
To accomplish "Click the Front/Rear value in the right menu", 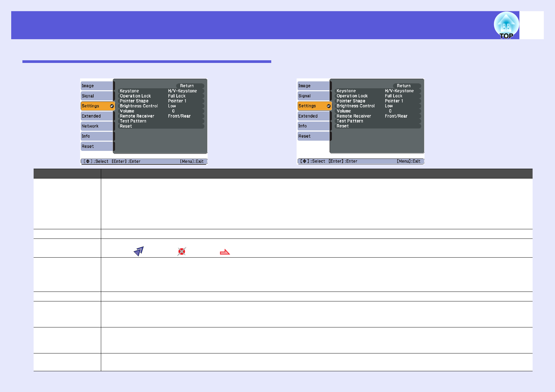I will [396, 116].
